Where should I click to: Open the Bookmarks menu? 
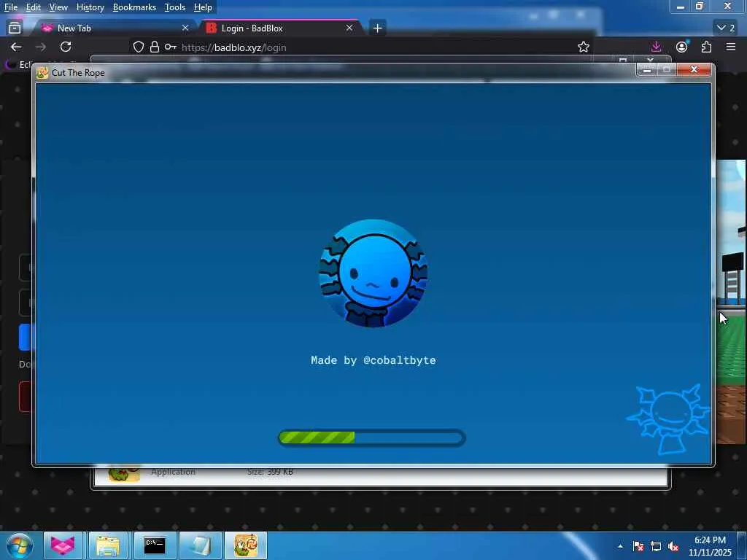pos(134,7)
